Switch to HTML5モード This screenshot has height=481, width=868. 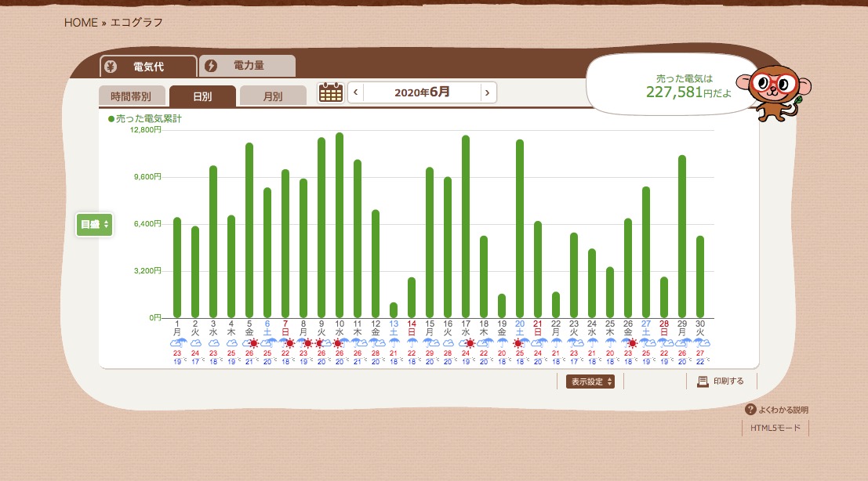click(x=775, y=428)
